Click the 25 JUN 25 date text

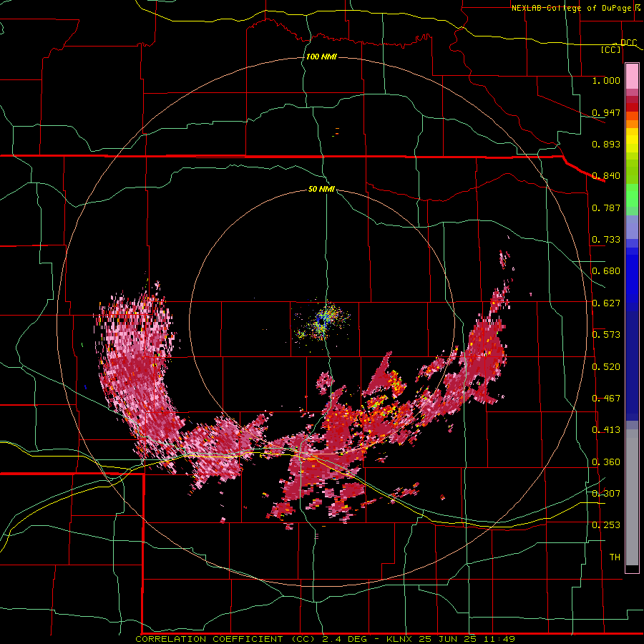point(447,639)
